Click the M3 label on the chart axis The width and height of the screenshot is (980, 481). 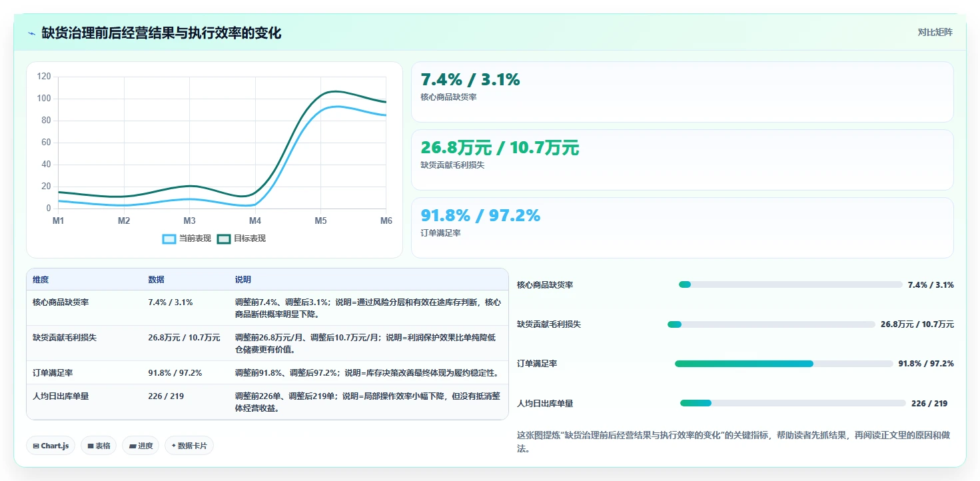click(189, 220)
